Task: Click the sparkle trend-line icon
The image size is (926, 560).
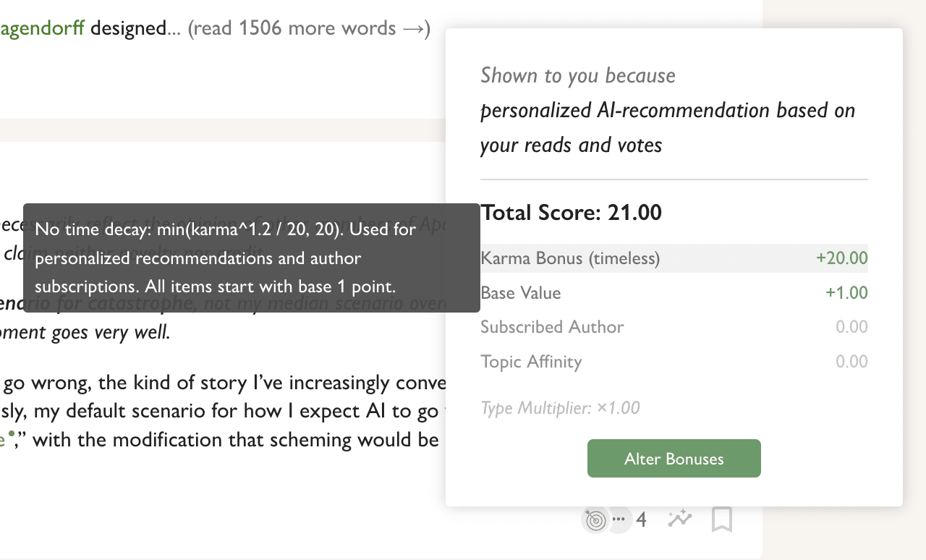Action: pyautogui.click(x=680, y=518)
